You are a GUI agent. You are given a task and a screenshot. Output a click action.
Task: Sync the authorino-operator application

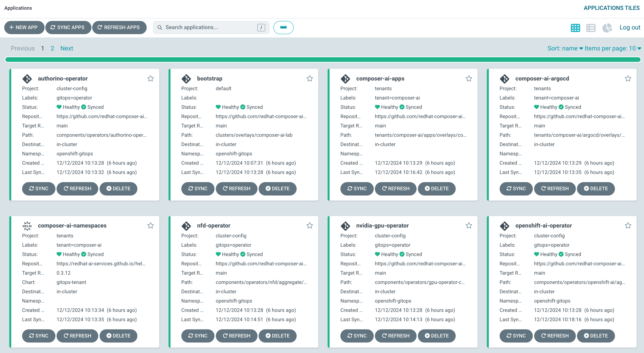[x=39, y=189]
